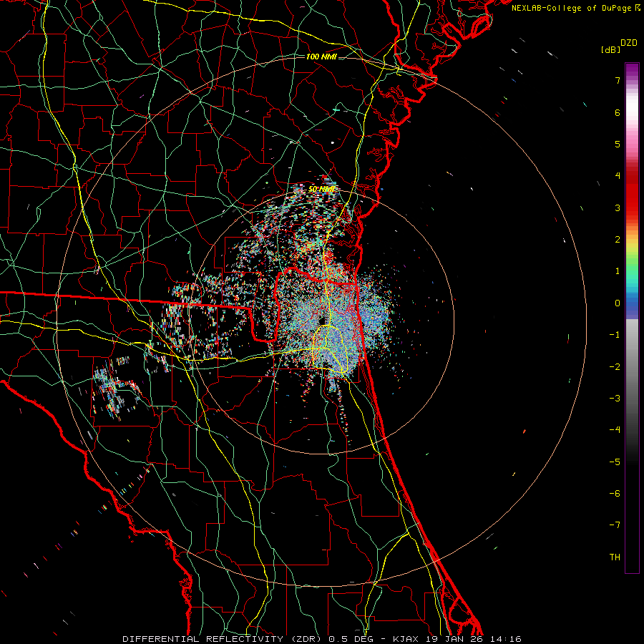Click the -5 value on the color scale
Viewport: 644px width, 644px height.
tap(615, 462)
